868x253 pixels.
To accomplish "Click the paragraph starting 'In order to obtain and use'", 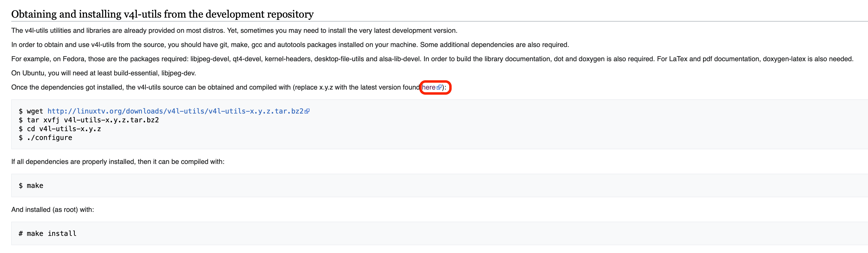I will [290, 45].
